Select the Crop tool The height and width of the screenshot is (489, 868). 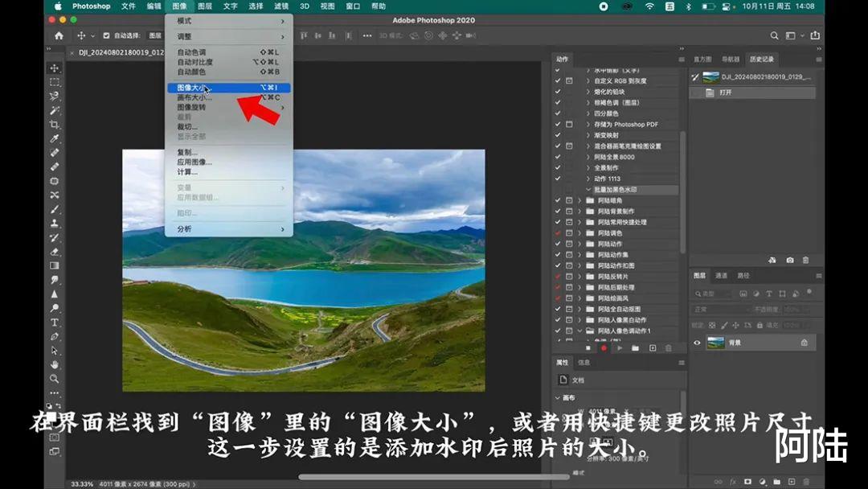[x=55, y=124]
